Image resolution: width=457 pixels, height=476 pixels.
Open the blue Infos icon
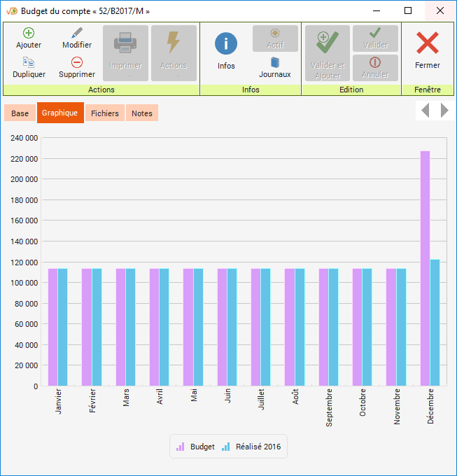pos(226,44)
